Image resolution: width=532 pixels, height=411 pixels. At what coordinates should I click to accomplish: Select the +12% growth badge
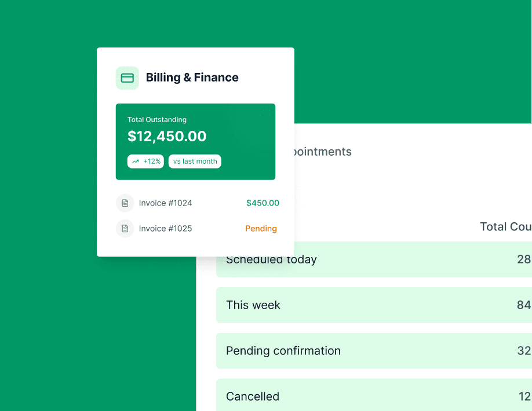tap(145, 162)
